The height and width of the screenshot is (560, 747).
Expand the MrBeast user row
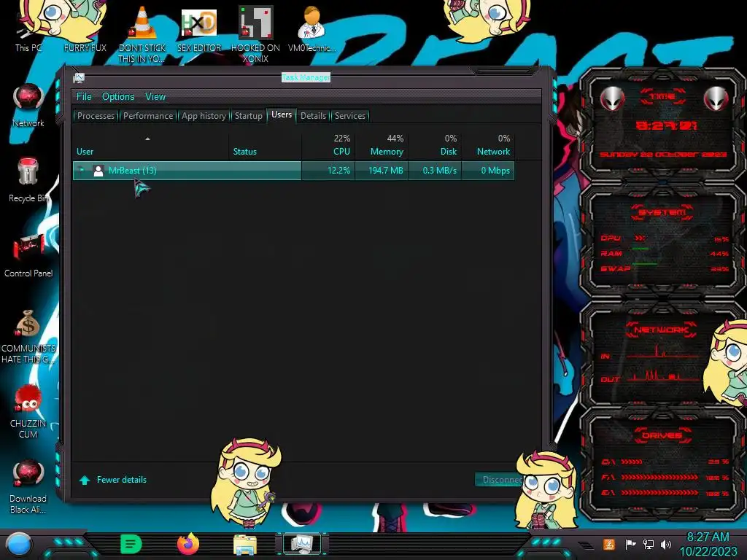(82, 170)
